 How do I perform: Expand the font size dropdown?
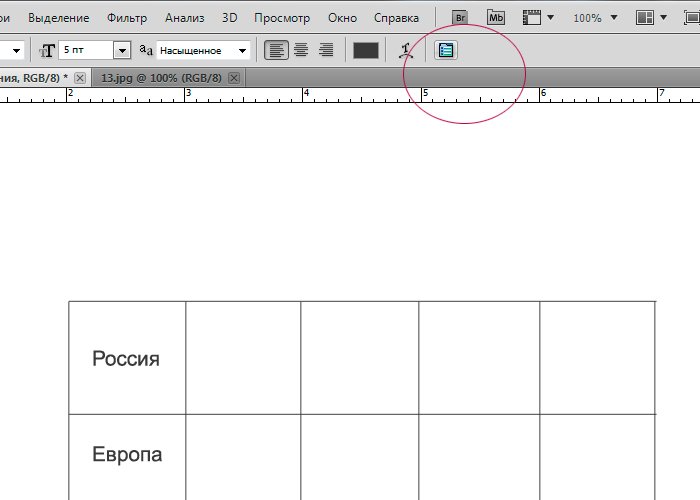(x=122, y=50)
